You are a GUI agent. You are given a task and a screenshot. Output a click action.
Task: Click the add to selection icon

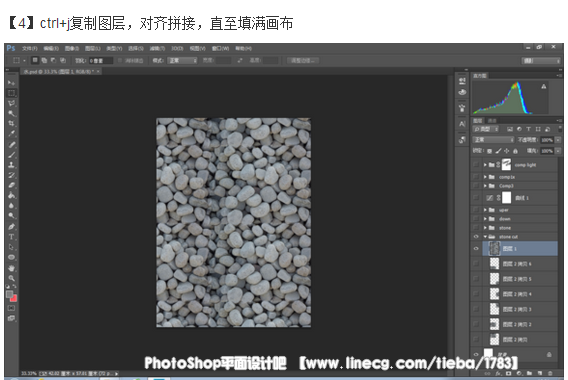44,60
